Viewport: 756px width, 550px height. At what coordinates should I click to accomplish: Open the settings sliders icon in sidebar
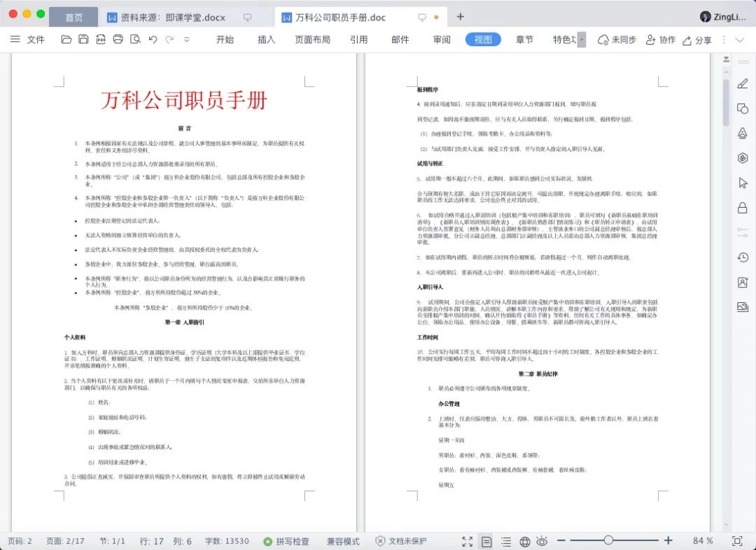click(743, 232)
